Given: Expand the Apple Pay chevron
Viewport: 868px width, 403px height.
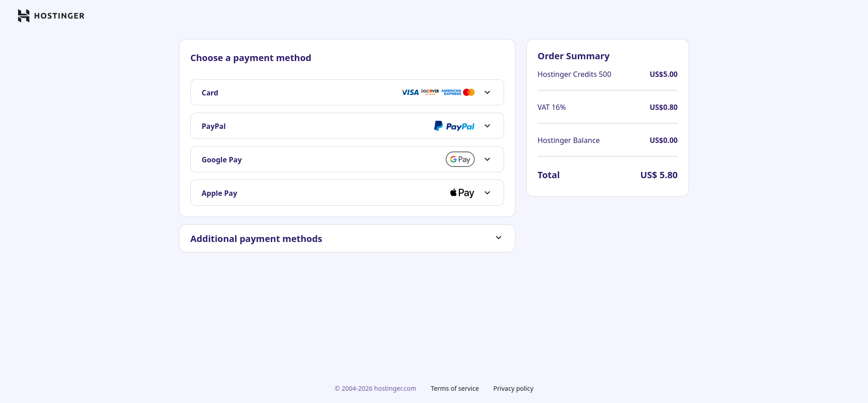Looking at the screenshot, I should coord(487,193).
